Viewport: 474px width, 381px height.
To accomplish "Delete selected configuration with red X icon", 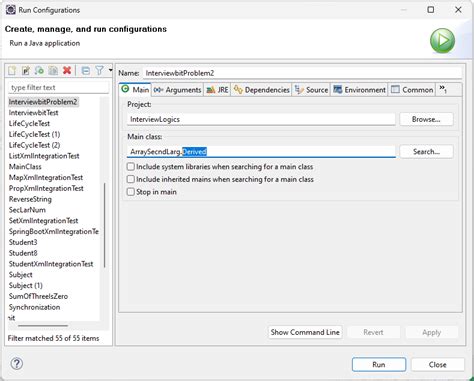I will 67,71.
